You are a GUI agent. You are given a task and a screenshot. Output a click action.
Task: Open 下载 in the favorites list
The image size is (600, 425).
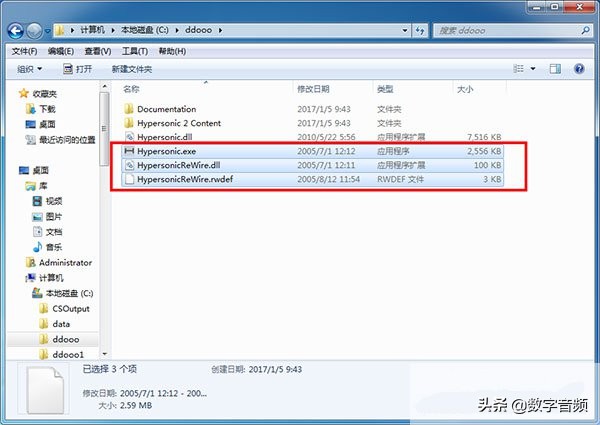pyautogui.click(x=41, y=109)
